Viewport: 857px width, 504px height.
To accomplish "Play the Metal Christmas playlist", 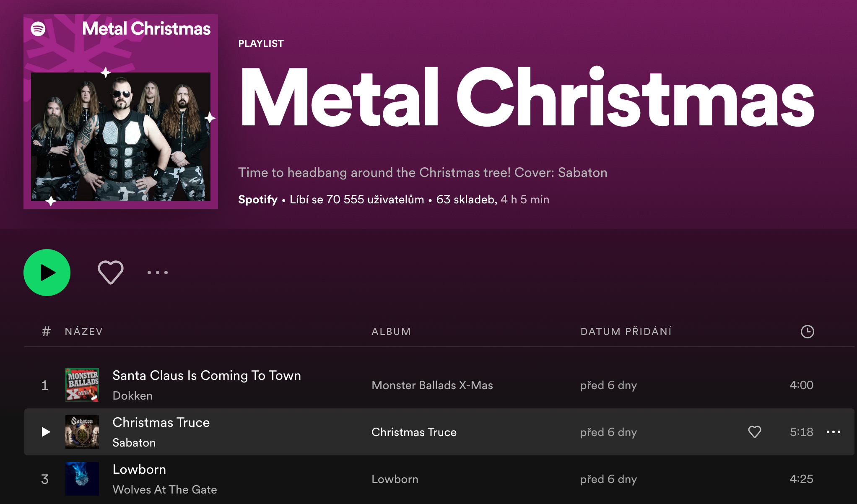I will click(x=47, y=273).
